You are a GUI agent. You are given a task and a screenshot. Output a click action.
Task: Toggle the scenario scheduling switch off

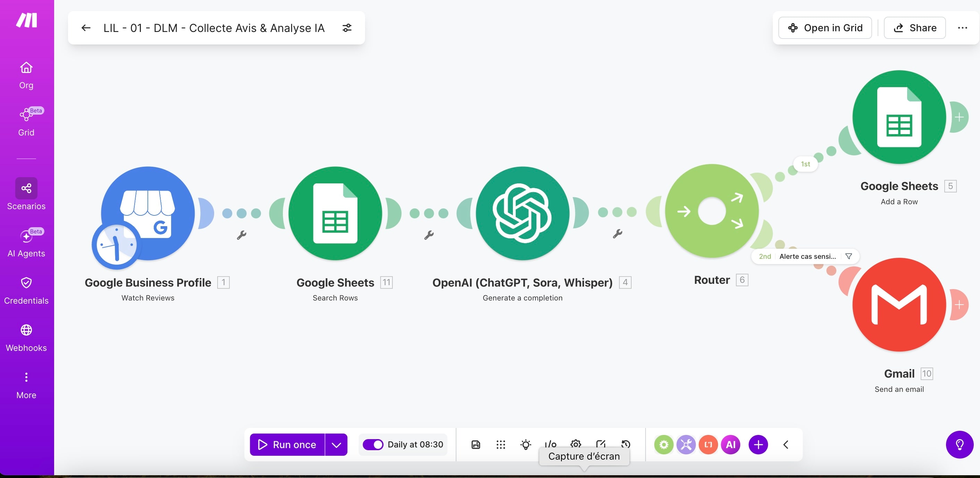tap(373, 445)
